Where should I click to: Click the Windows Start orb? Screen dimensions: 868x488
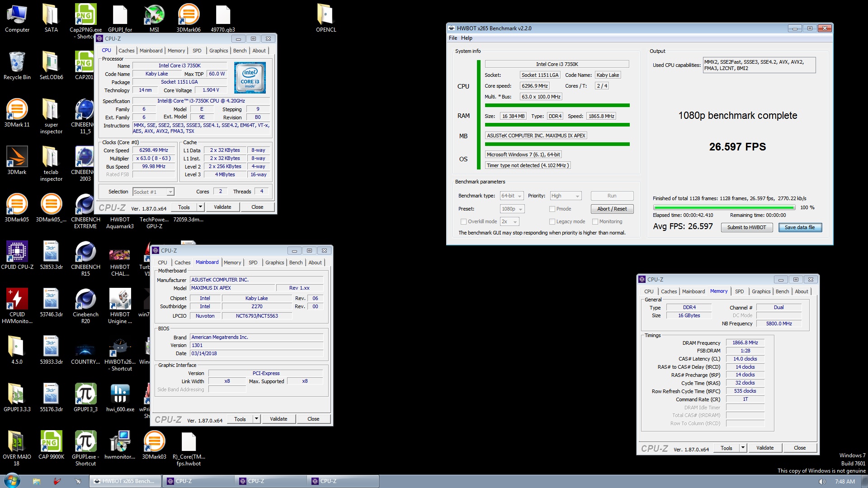(x=12, y=481)
